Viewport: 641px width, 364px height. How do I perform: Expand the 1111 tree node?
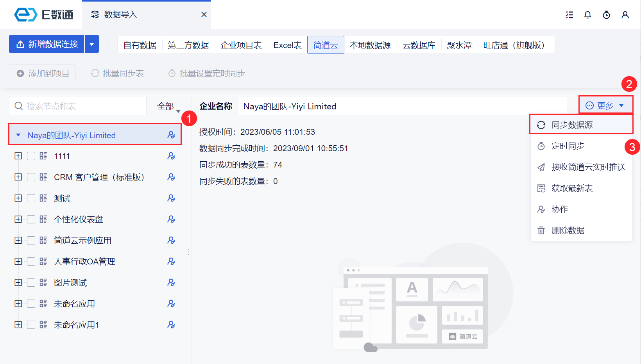point(18,156)
